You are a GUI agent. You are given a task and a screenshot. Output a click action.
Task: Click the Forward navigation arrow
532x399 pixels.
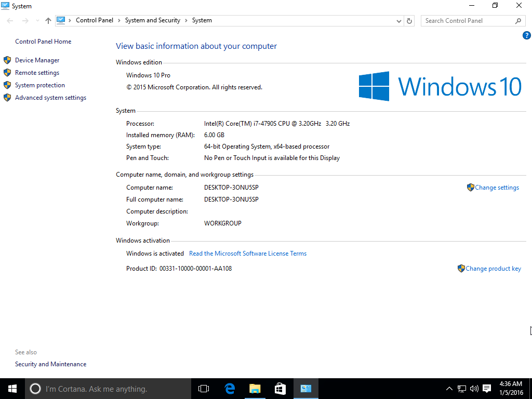[25, 21]
